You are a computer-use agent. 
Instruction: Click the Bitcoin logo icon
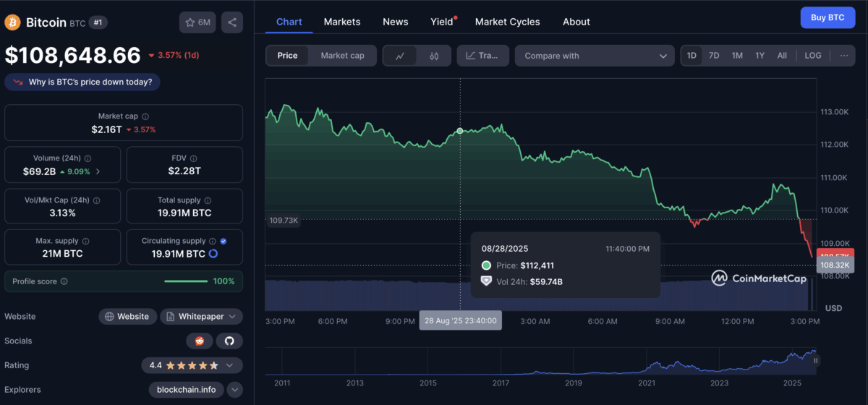pyautogui.click(x=13, y=22)
